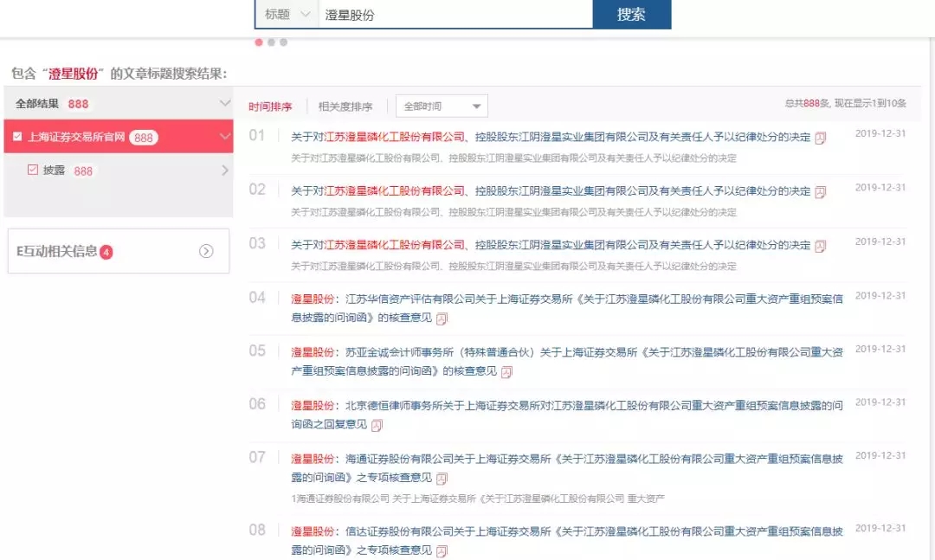Click the 2019-12-31 date of result 08
Image resolution: width=935 pixels, height=560 pixels.
tap(880, 528)
